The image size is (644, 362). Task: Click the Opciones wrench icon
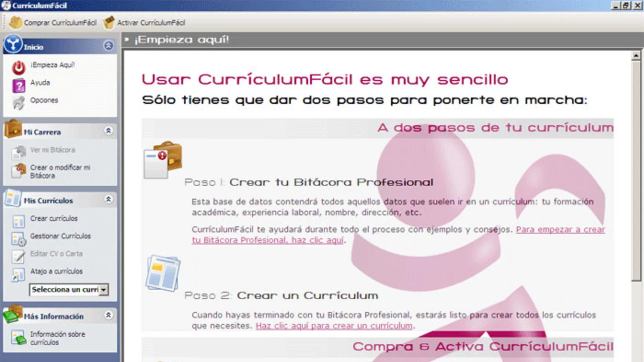(18, 103)
